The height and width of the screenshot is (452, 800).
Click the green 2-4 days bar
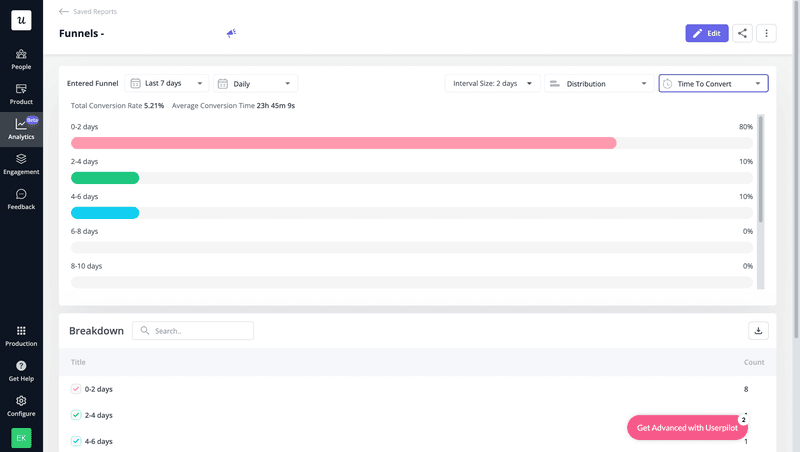click(105, 178)
